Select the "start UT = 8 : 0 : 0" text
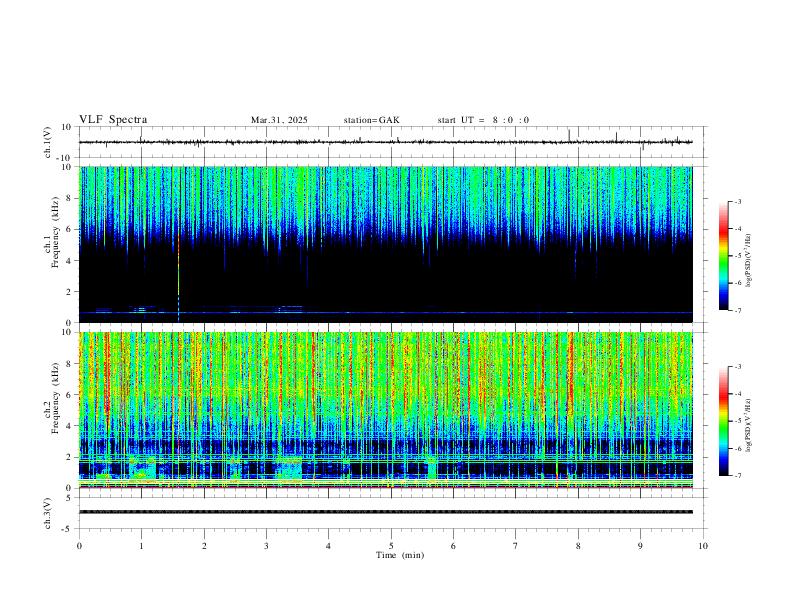 point(483,120)
